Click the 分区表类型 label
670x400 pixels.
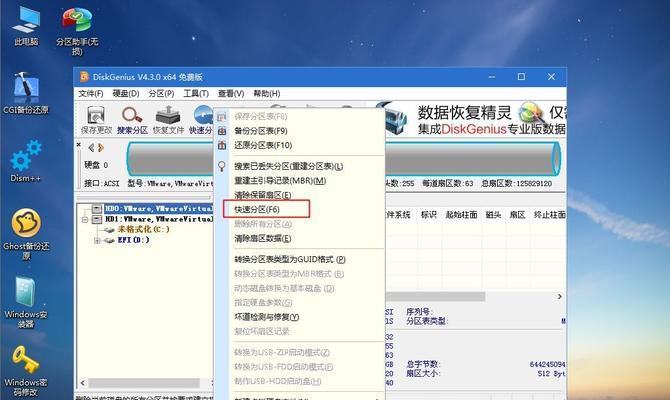(426, 321)
